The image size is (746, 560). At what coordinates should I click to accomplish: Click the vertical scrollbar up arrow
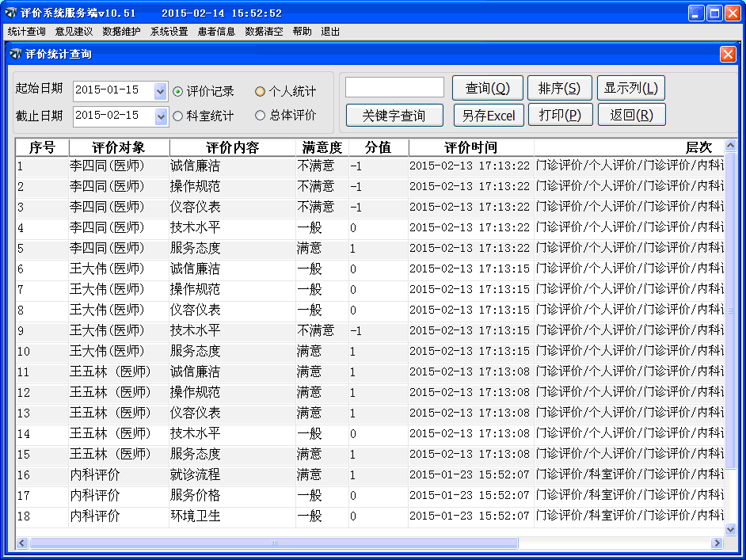point(730,145)
